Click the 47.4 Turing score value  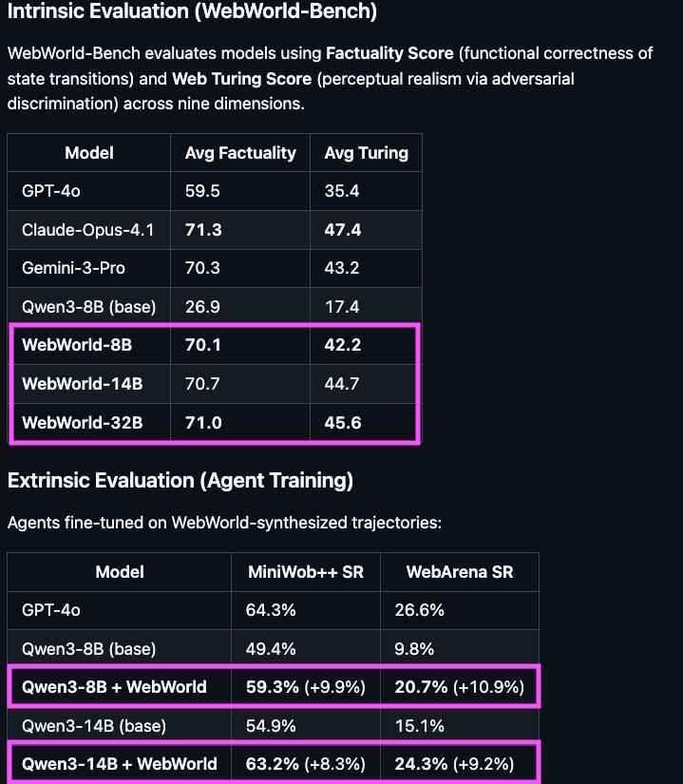click(343, 230)
